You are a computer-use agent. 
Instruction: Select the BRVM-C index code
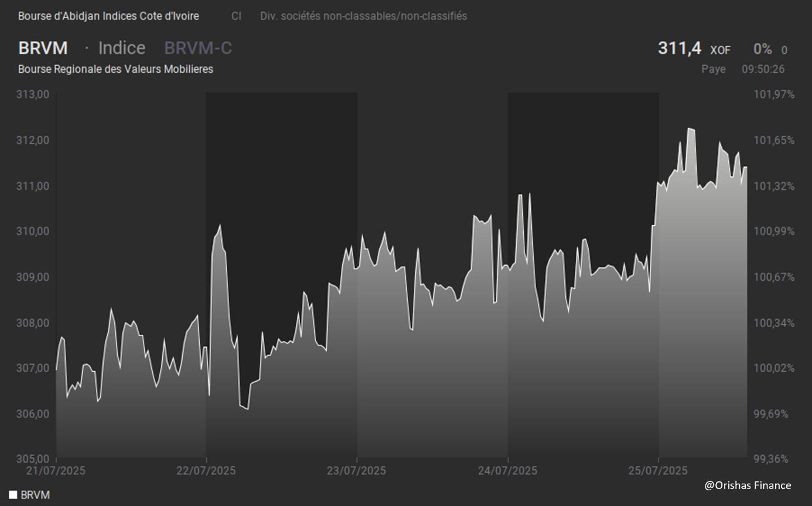(x=198, y=48)
